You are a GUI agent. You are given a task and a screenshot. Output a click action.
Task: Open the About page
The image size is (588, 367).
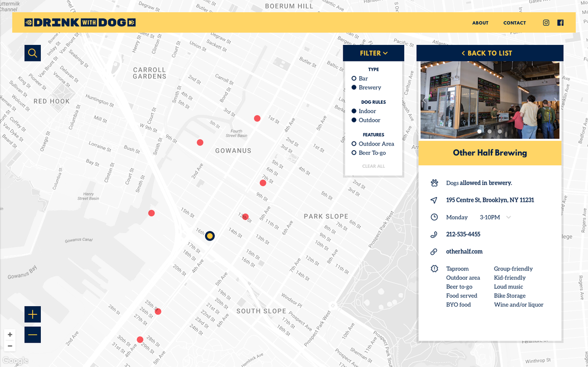(481, 23)
